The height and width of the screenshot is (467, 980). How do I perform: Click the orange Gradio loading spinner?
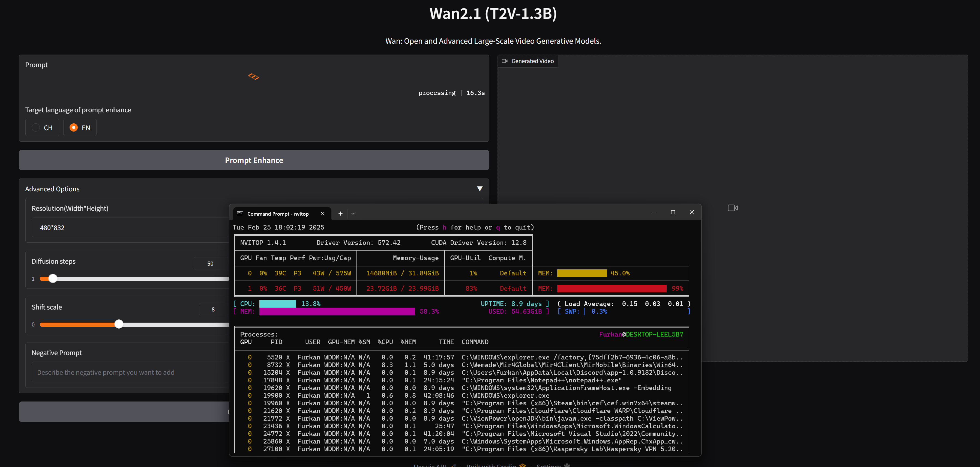pyautogui.click(x=253, y=76)
